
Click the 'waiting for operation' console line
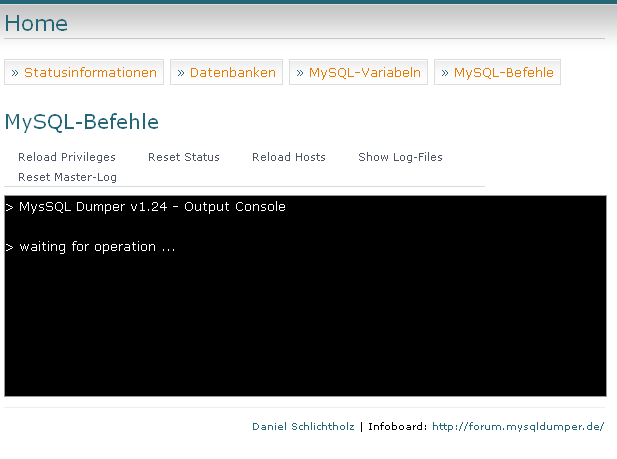(91, 247)
